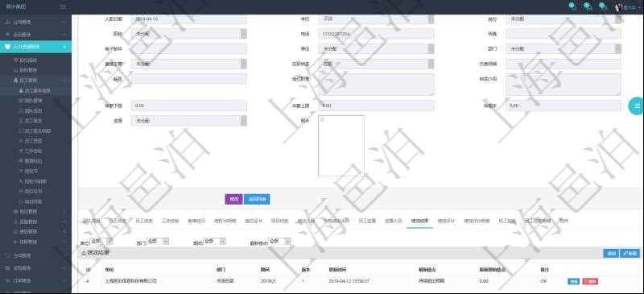644x294 pixels.
Task: Open the 期间 filter dropdown showing 全部
Action: click(x=214, y=241)
